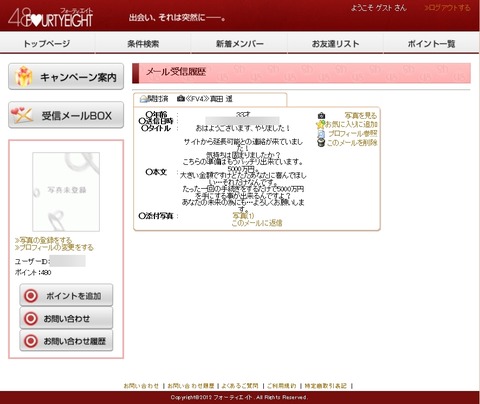Open キャンペーン案内 button
Image resolution: width=480 pixels, height=404 pixels.
(x=66, y=77)
